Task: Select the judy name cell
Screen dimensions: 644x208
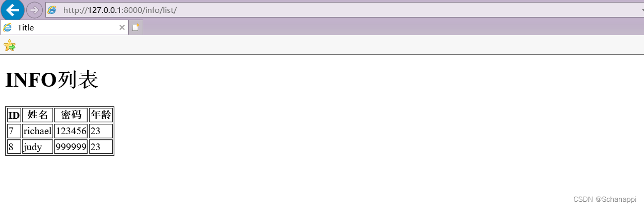Action: point(38,147)
